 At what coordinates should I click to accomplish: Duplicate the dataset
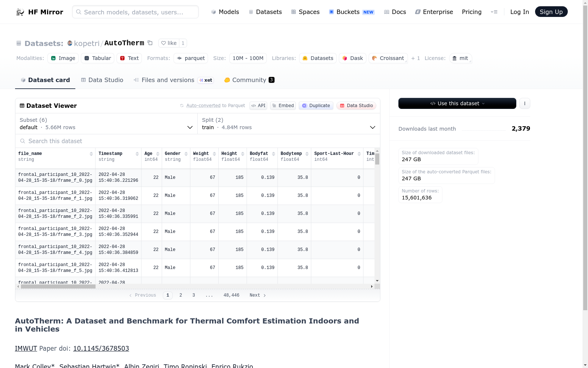(x=316, y=106)
